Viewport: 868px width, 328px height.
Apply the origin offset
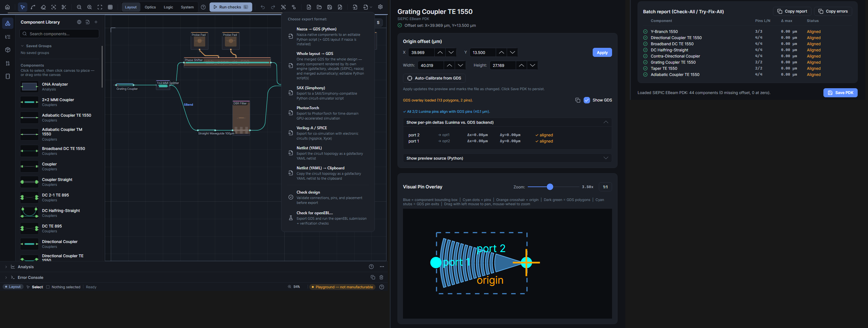[602, 53]
